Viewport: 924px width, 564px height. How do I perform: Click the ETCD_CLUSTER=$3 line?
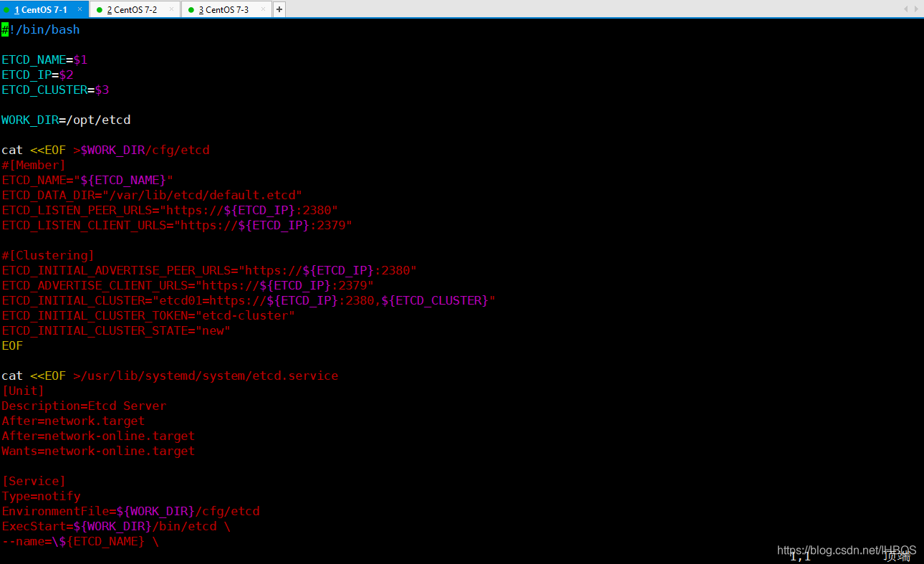pyautogui.click(x=55, y=90)
